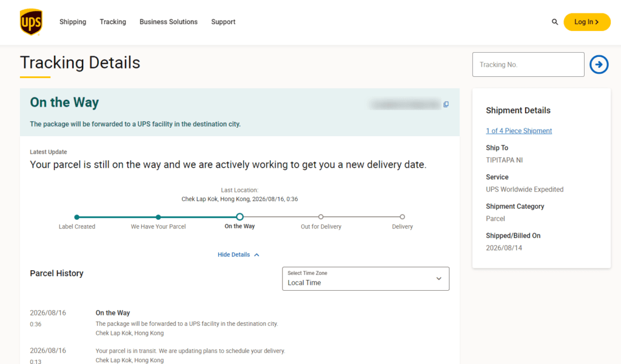Open the 1 of 4 Piece Shipment link

[x=519, y=131]
